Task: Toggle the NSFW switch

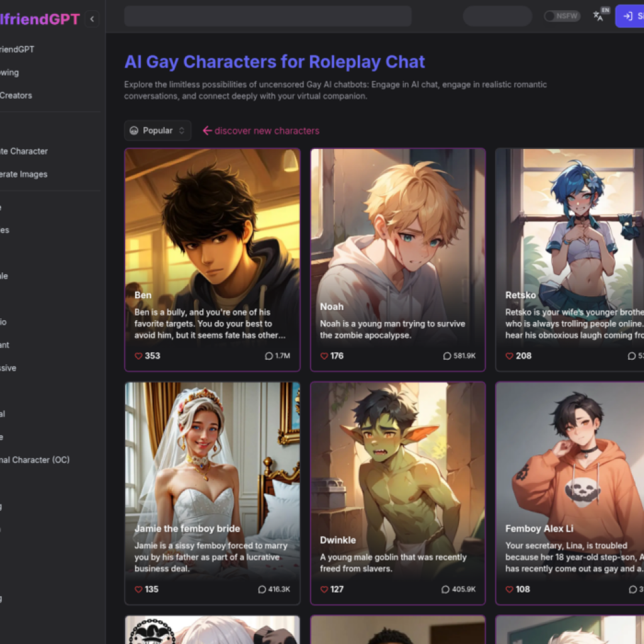Action: point(562,16)
